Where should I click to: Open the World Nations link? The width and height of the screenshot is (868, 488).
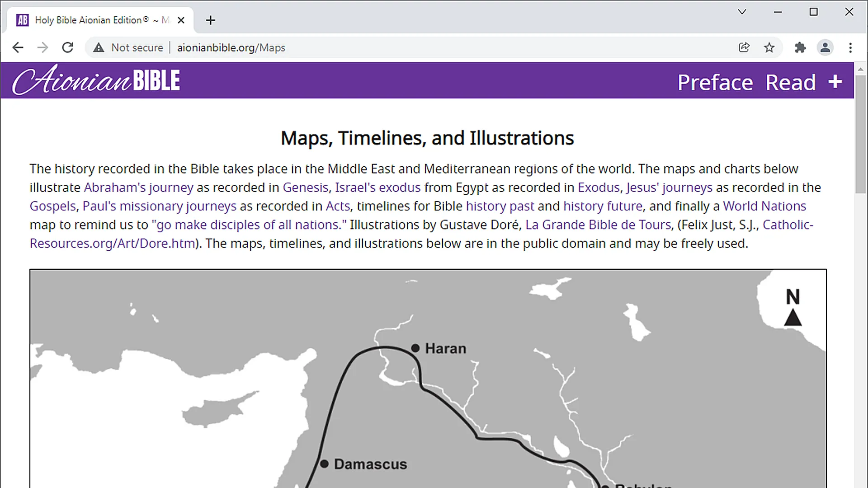click(x=764, y=206)
